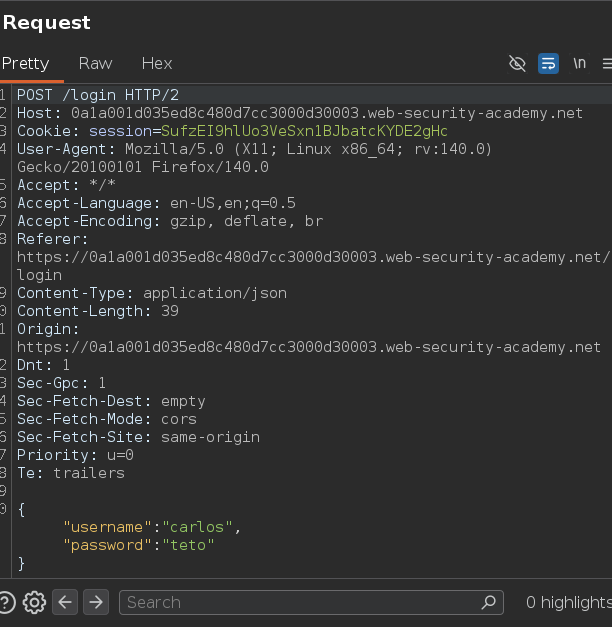
Task: Click the "teto" password value
Action: click(188, 545)
